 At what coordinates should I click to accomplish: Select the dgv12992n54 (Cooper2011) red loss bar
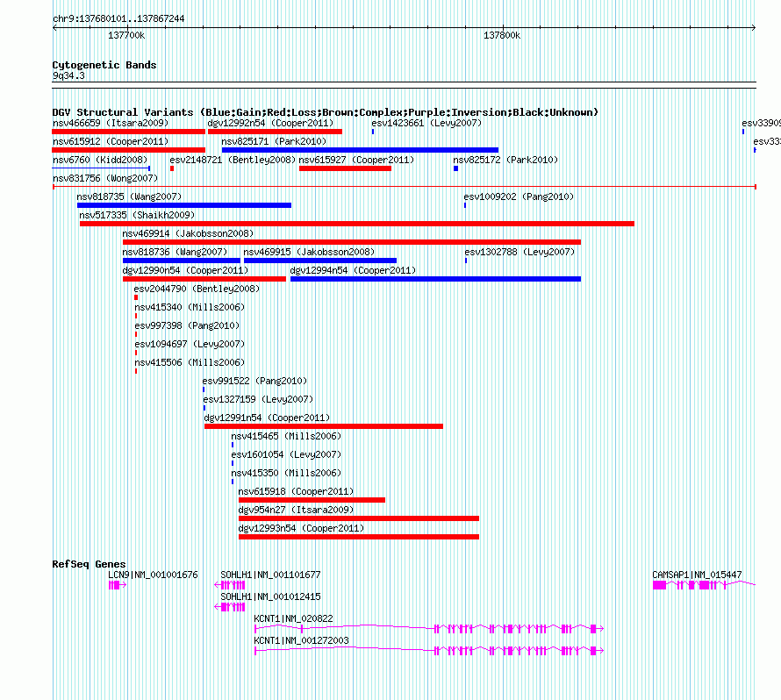(275, 132)
